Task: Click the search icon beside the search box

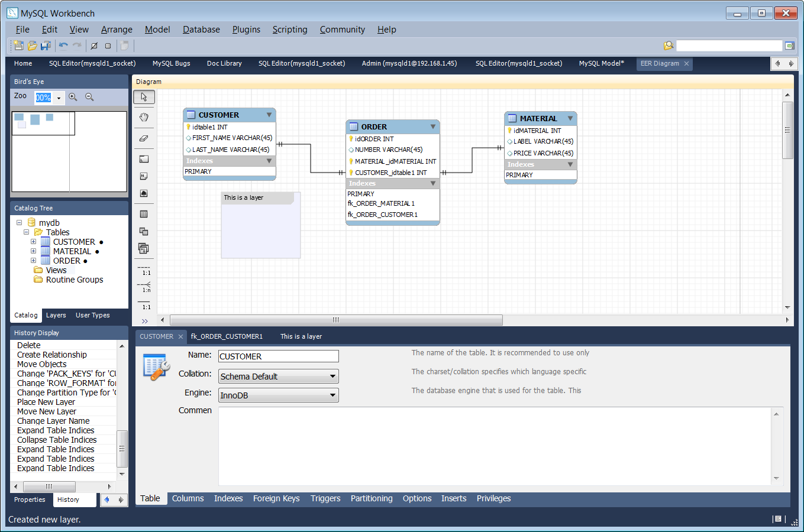Action: click(x=669, y=46)
